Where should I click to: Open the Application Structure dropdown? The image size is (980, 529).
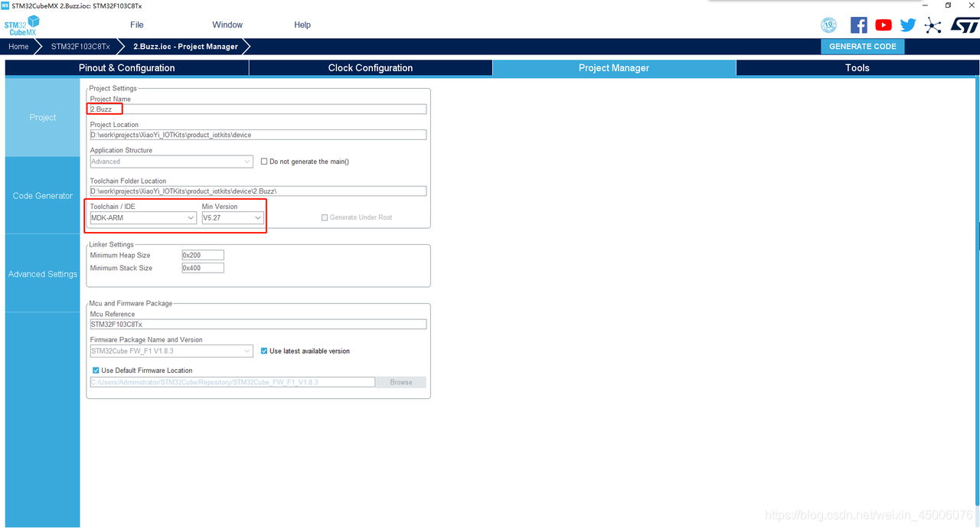[171, 162]
